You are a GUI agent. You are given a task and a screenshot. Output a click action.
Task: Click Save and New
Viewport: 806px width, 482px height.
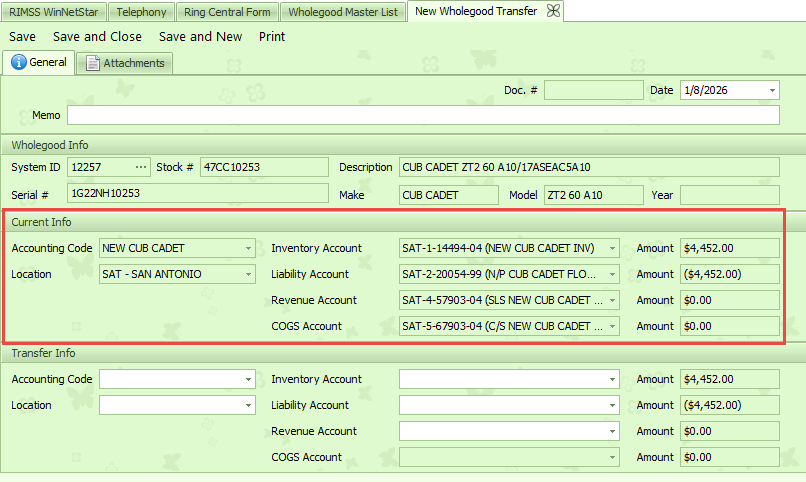(x=200, y=36)
